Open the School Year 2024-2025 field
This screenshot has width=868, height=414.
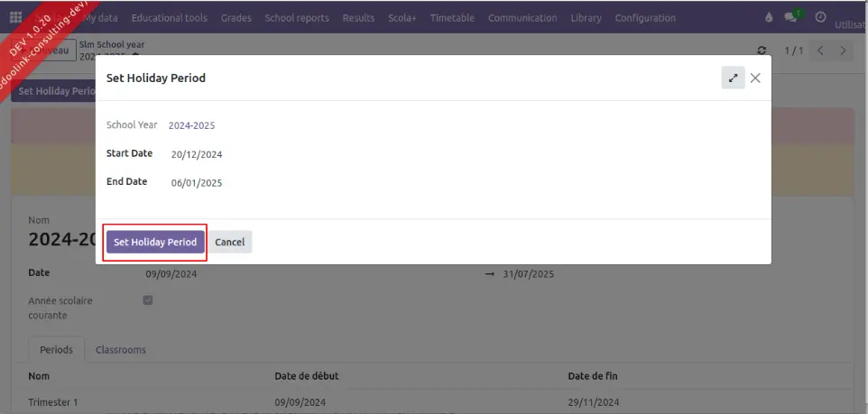[x=192, y=125]
